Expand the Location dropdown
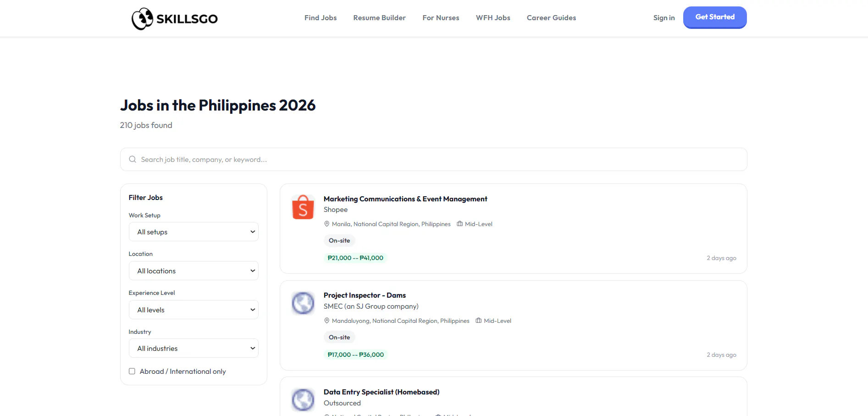 tap(194, 271)
